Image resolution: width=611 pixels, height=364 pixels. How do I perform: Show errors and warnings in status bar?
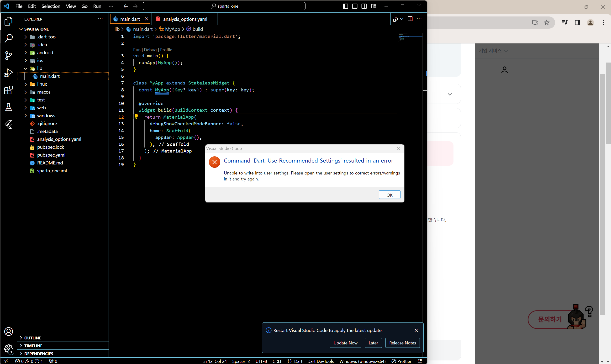(29, 361)
